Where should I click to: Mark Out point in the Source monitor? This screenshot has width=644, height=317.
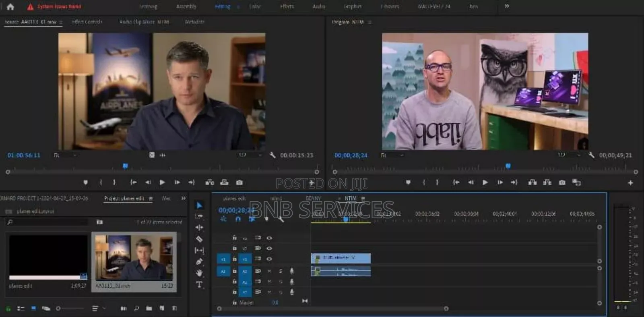(x=114, y=182)
